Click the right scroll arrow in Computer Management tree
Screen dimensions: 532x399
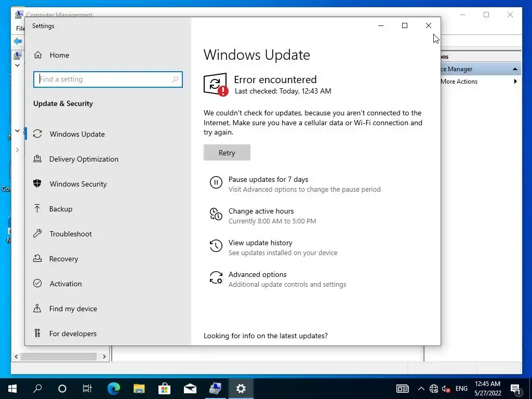(x=104, y=356)
